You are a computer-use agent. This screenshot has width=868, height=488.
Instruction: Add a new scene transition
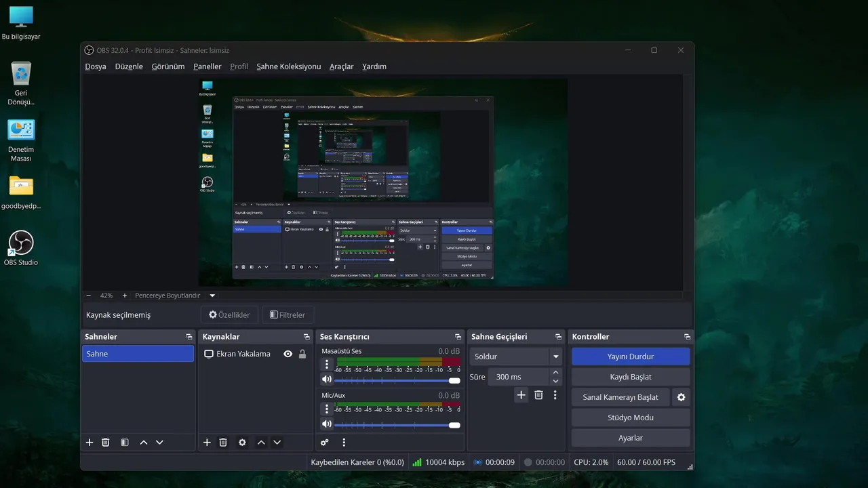[521, 395]
